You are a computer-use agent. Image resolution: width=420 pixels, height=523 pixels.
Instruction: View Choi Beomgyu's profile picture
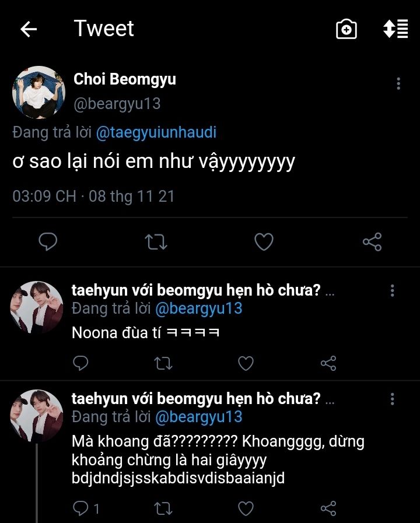coord(38,92)
